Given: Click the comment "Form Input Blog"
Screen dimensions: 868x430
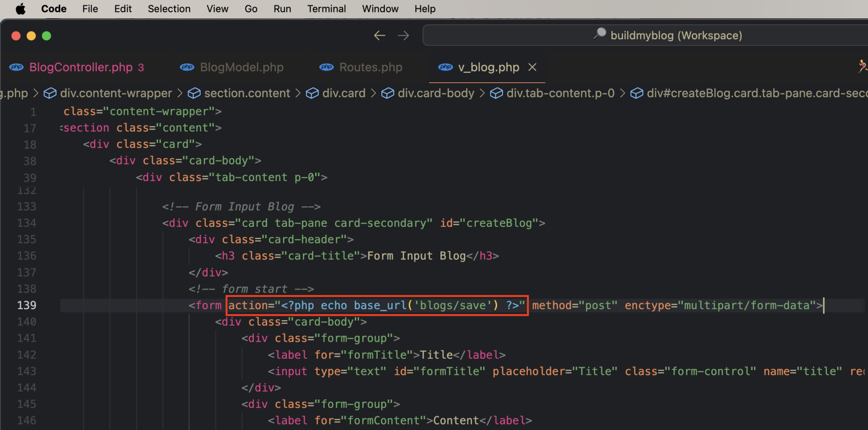Looking at the screenshot, I should pos(242,207).
